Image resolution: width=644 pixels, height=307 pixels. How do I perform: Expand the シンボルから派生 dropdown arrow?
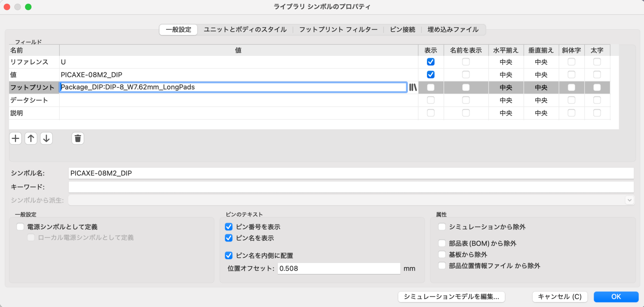(629, 200)
